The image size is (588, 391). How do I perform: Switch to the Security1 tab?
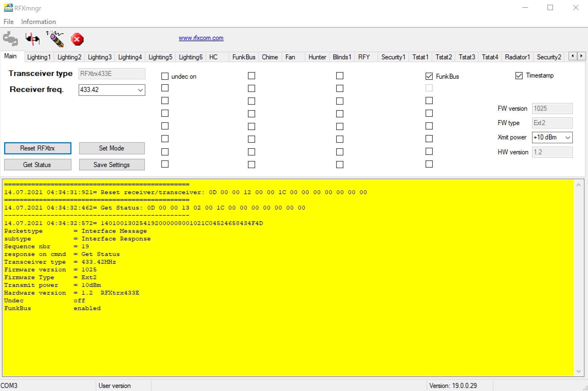[393, 57]
